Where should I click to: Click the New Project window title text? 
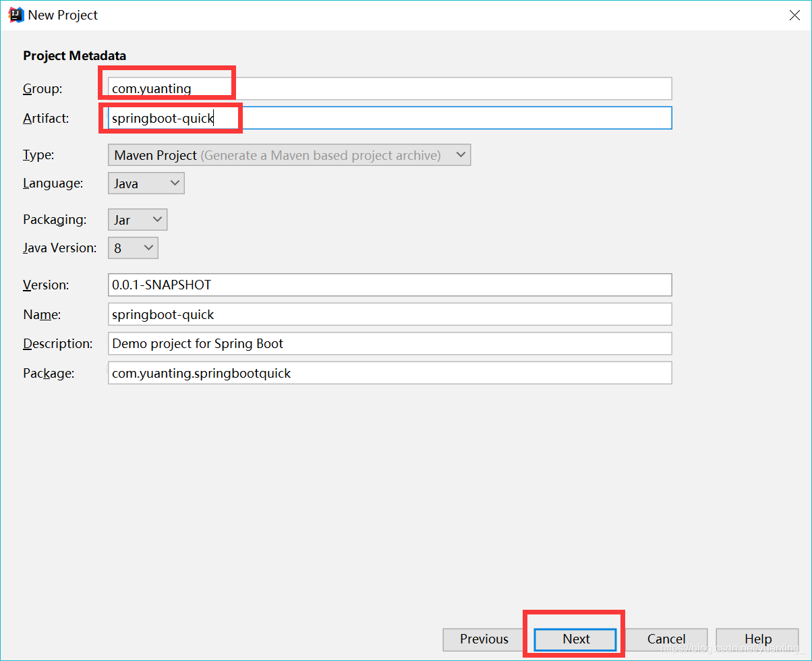[63, 15]
